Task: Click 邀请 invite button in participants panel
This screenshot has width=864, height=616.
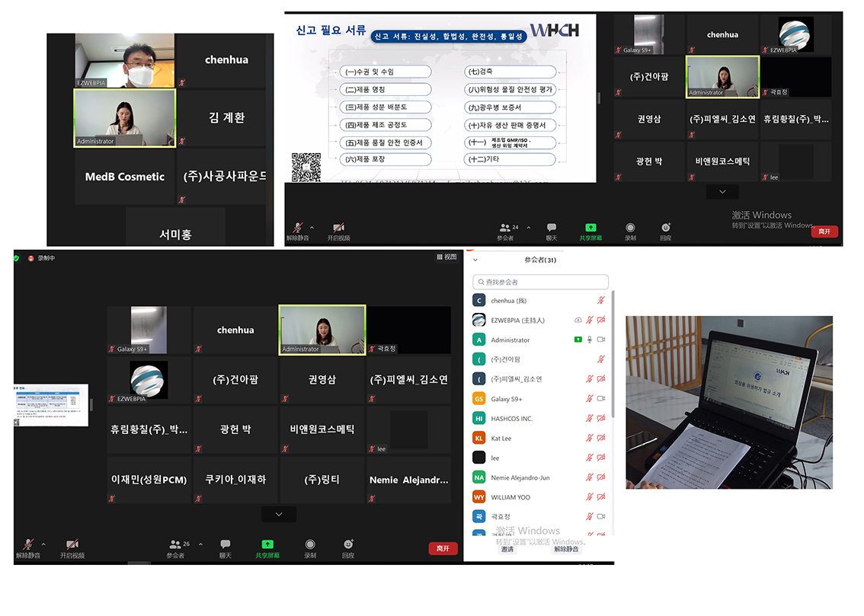Action: pyautogui.click(x=507, y=550)
